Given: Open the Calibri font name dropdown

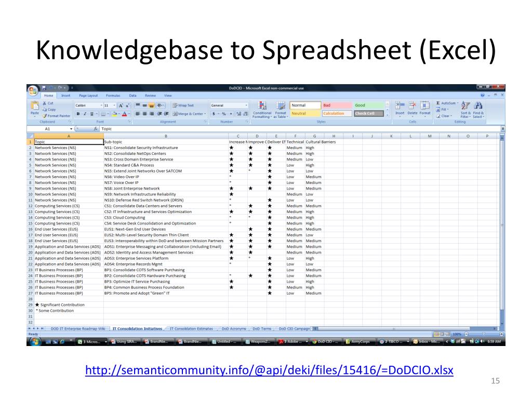Looking at the screenshot, I should coord(101,105).
